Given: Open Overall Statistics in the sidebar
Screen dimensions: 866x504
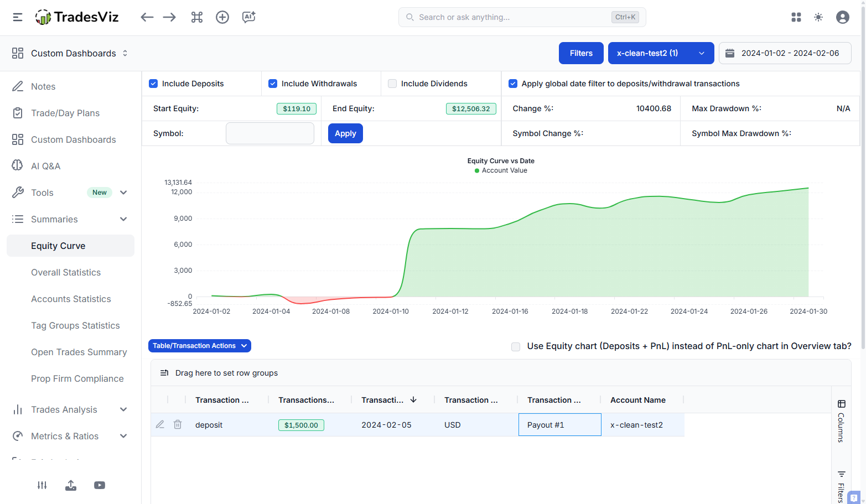Looking at the screenshot, I should [66, 272].
